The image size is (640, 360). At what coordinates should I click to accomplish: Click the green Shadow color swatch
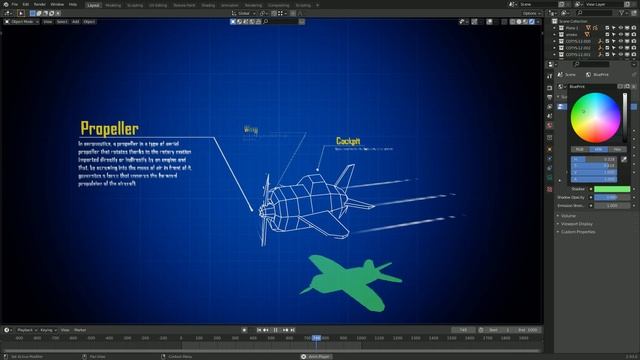612,189
